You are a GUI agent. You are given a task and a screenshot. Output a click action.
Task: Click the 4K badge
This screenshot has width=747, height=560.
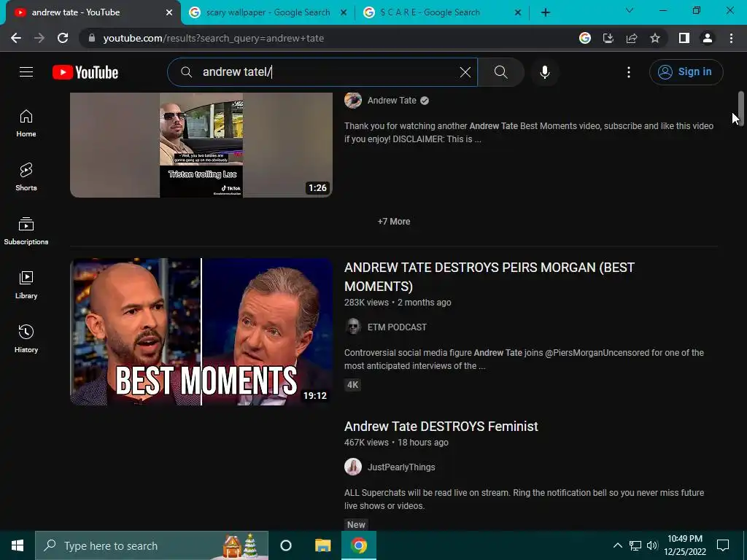pos(352,385)
